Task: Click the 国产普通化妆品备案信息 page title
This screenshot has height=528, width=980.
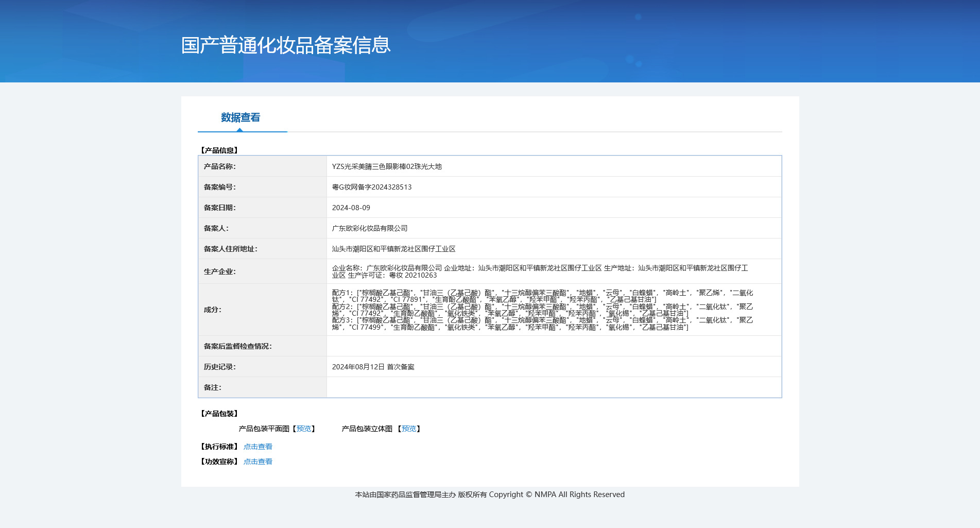Action: tap(286, 45)
